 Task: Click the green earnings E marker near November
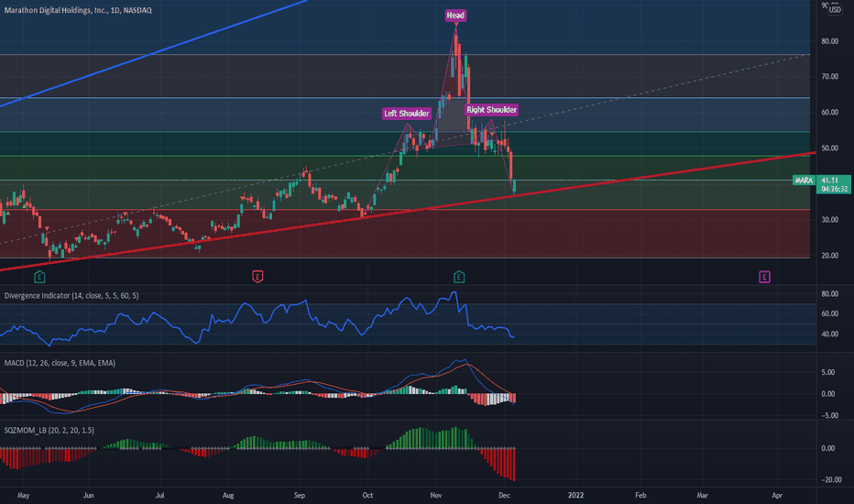pyautogui.click(x=459, y=277)
